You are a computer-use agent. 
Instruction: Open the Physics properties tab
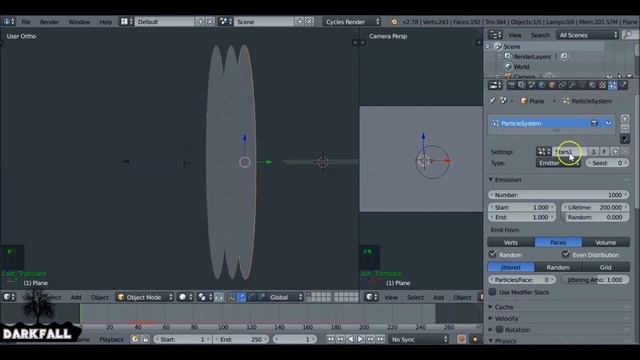623,85
